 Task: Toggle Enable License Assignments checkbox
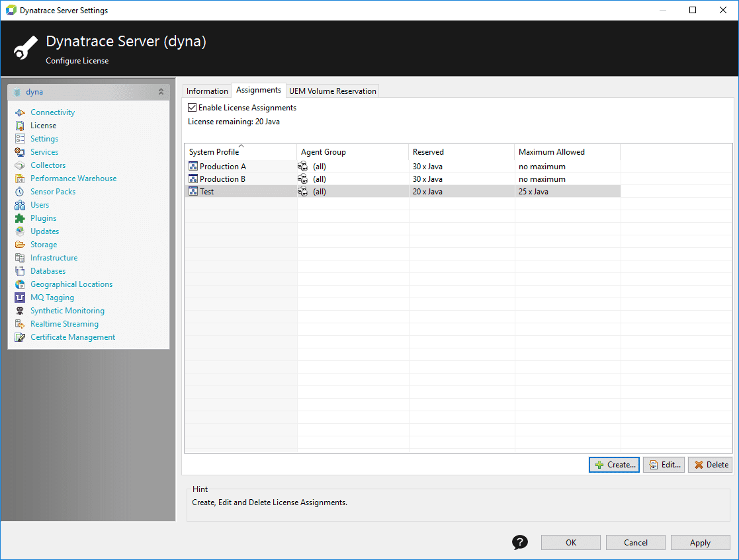point(193,108)
